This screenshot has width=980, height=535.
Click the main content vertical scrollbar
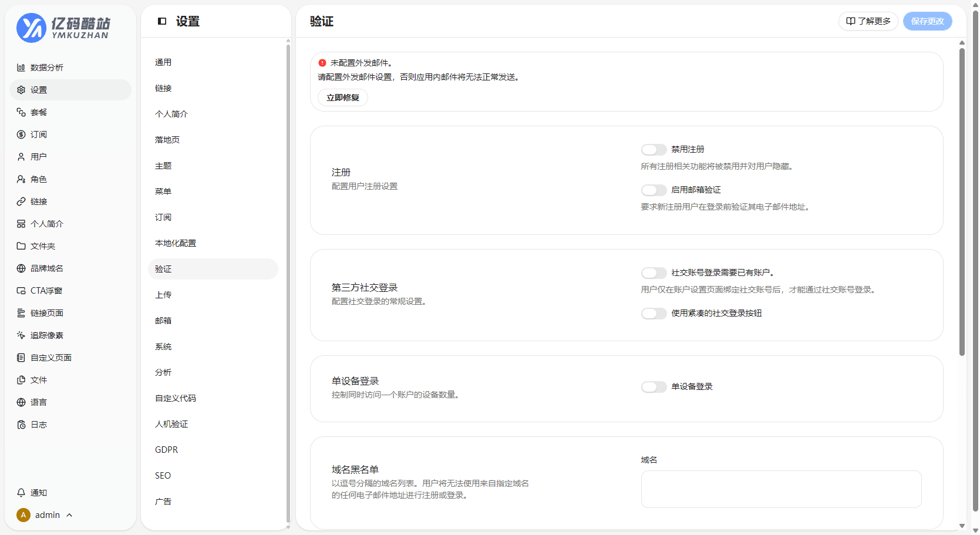click(962, 201)
